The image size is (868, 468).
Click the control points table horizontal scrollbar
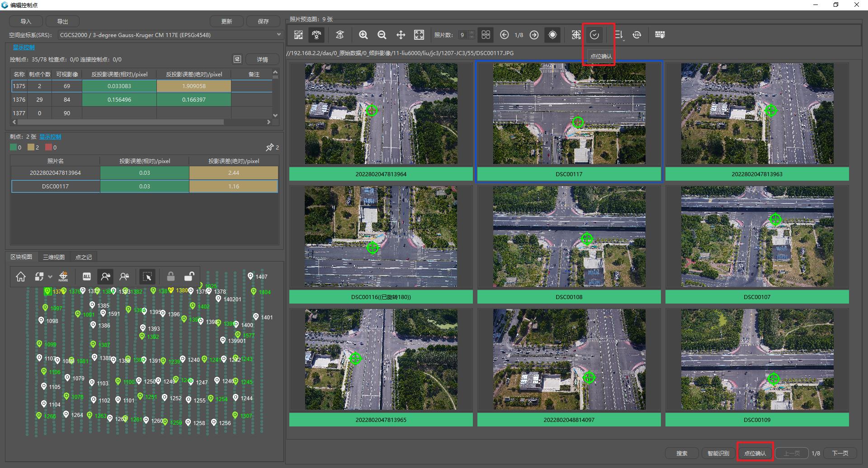(120, 122)
